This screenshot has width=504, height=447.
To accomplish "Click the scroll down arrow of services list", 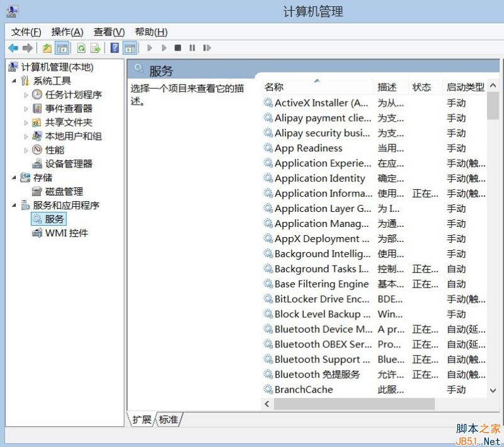I will 493,390.
